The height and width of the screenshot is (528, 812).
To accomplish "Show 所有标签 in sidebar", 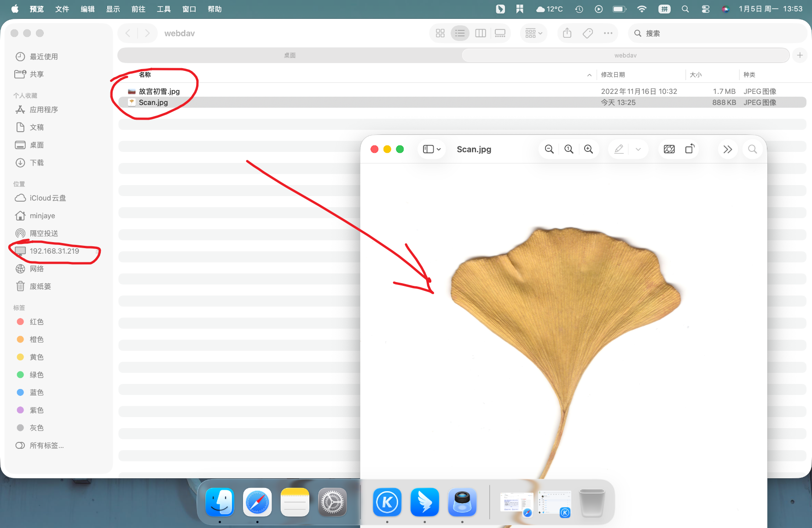I will click(40, 446).
